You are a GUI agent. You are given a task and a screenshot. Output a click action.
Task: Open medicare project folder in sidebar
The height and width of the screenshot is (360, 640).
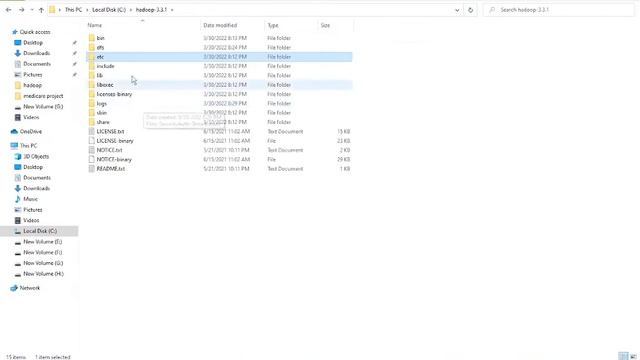click(43, 96)
